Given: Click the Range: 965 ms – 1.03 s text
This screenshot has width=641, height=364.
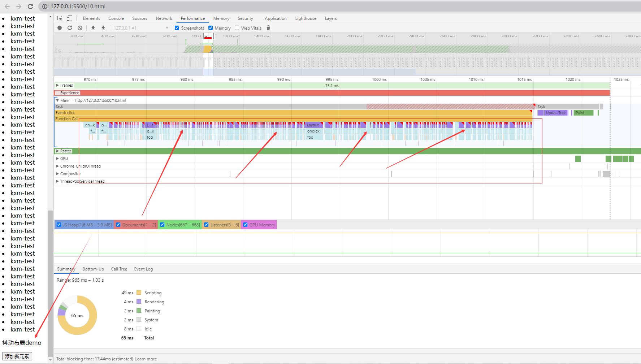Looking at the screenshot, I should [x=80, y=280].
